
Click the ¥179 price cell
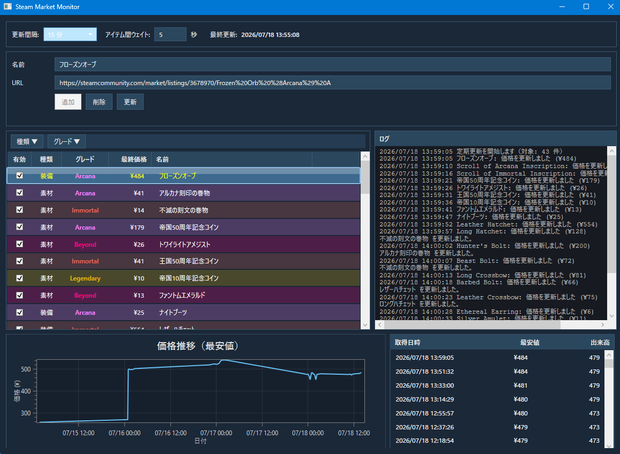[x=137, y=227]
